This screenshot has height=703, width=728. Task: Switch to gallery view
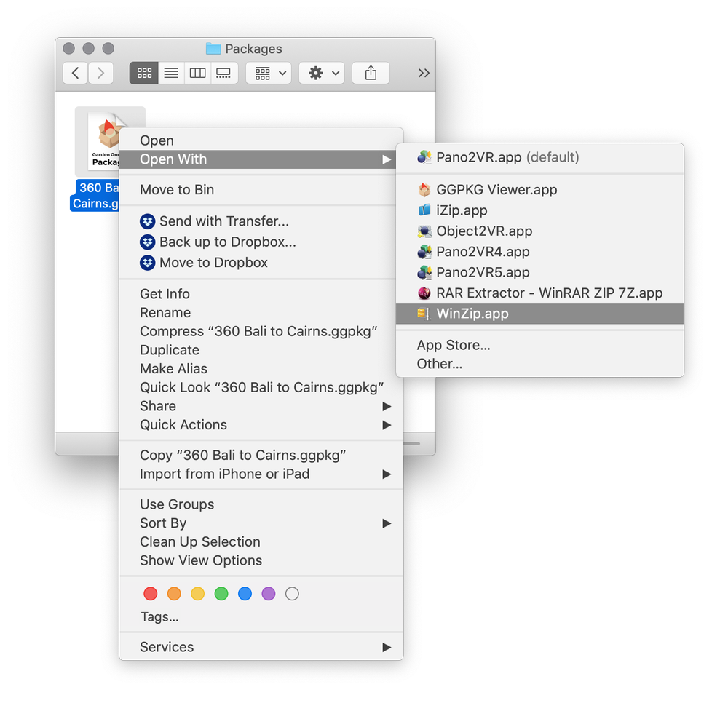(224, 73)
